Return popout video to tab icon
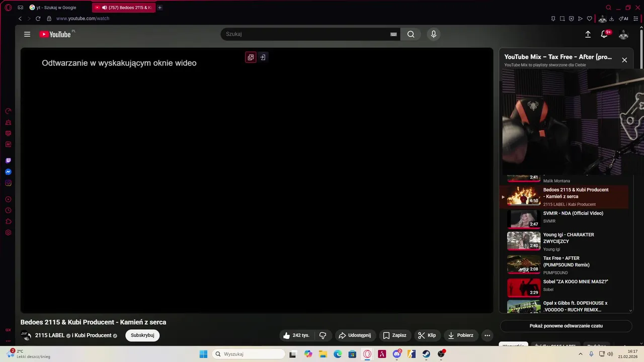Screen dimensions: 644x362 pyautogui.click(x=263, y=57)
